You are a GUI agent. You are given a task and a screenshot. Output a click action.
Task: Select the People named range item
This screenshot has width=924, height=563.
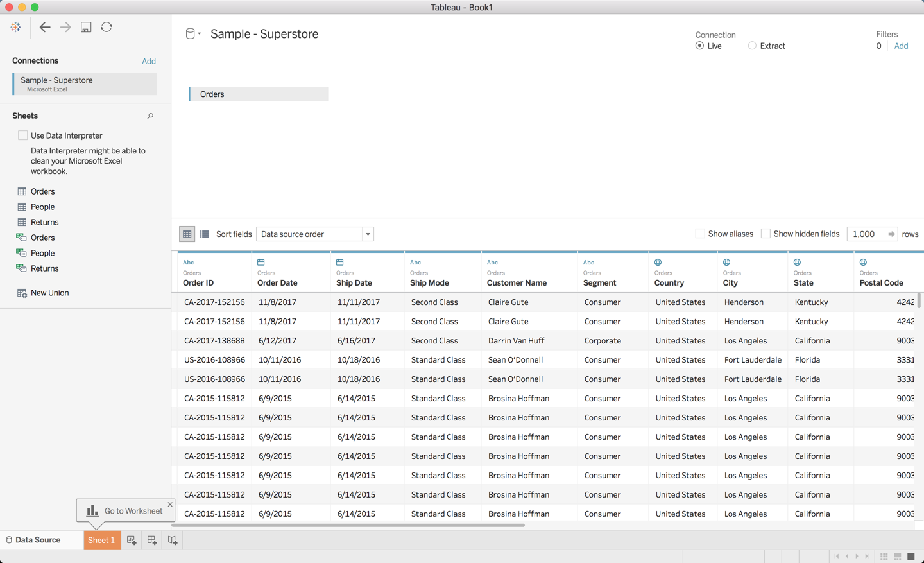(37, 253)
